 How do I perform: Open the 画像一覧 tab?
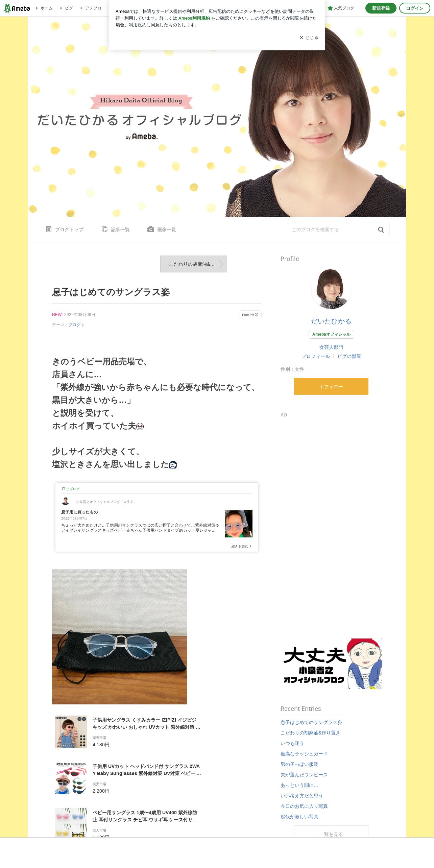[162, 230]
